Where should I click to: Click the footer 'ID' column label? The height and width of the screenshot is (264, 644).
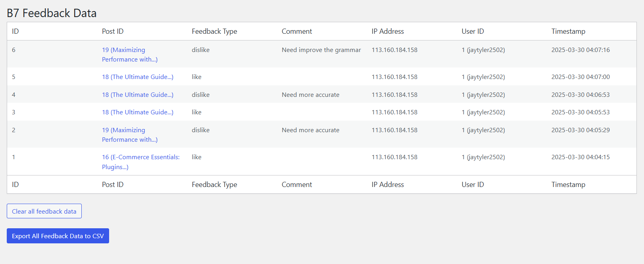[15, 185]
